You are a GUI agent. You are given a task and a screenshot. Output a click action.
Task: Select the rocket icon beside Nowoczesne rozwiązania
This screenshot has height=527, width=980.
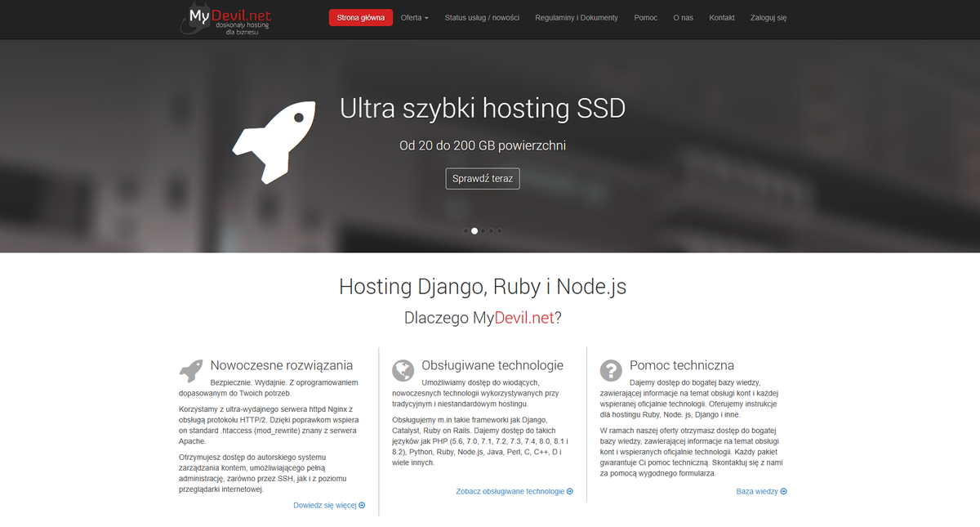click(192, 369)
